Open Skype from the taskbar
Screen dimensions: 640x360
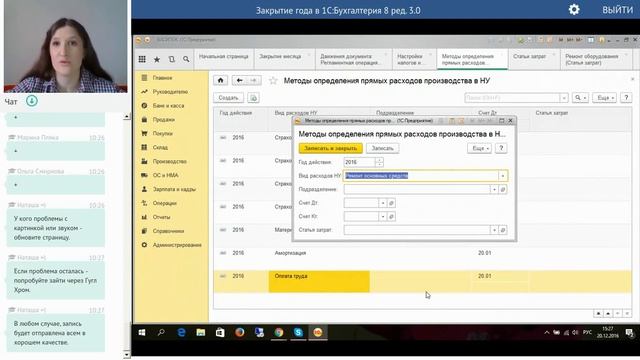[298, 333]
